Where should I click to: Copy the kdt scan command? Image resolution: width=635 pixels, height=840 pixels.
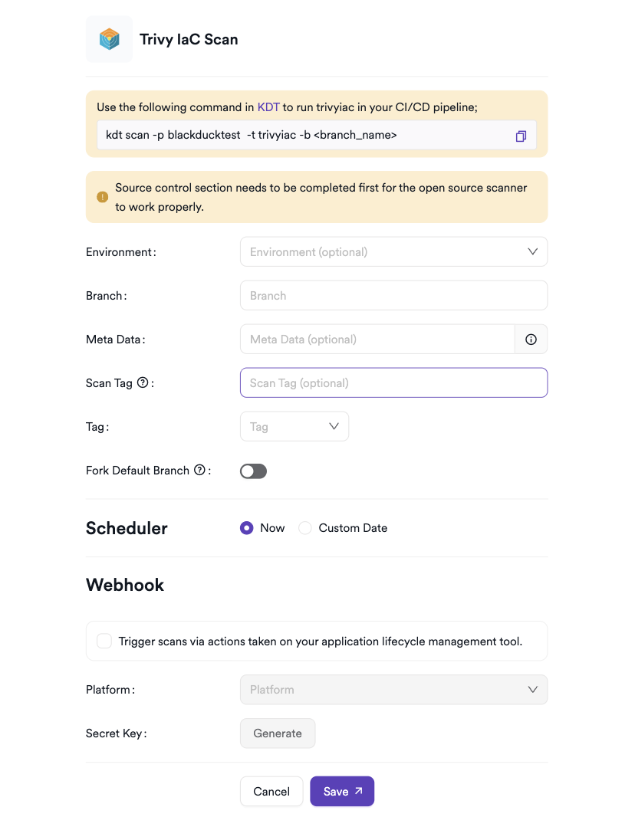click(521, 136)
